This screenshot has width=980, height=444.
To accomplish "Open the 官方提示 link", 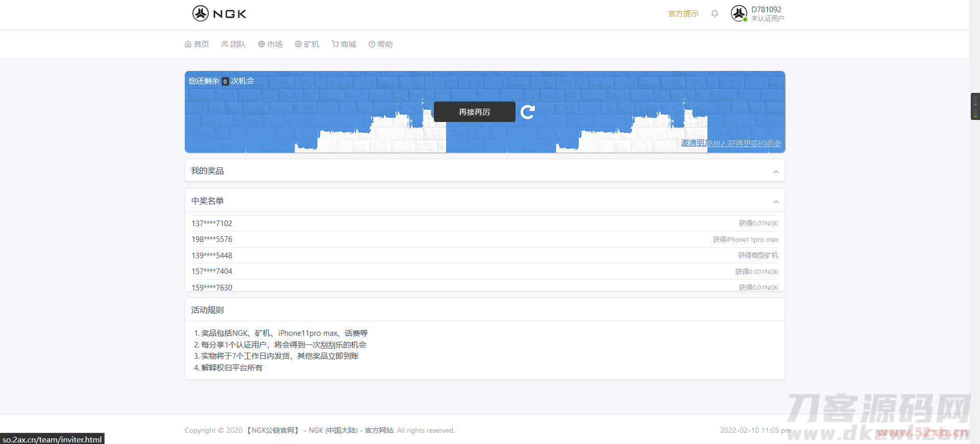I will click(x=683, y=14).
